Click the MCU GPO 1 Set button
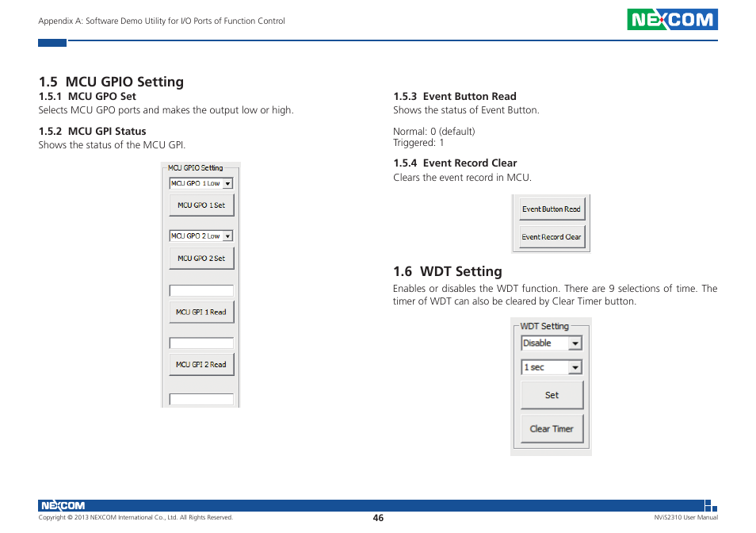756x533 pixels. (201, 205)
